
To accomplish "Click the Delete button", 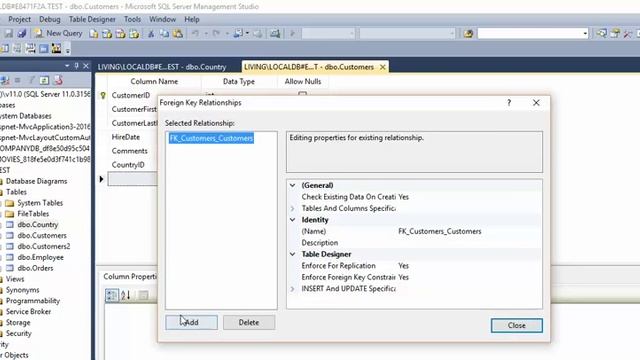I will [x=249, y=322].
